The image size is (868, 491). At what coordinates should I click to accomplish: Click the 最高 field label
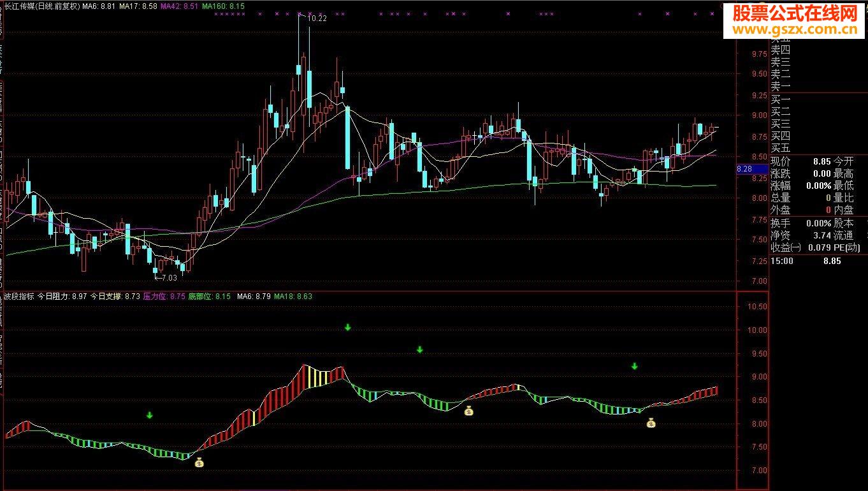coord(844,173)
